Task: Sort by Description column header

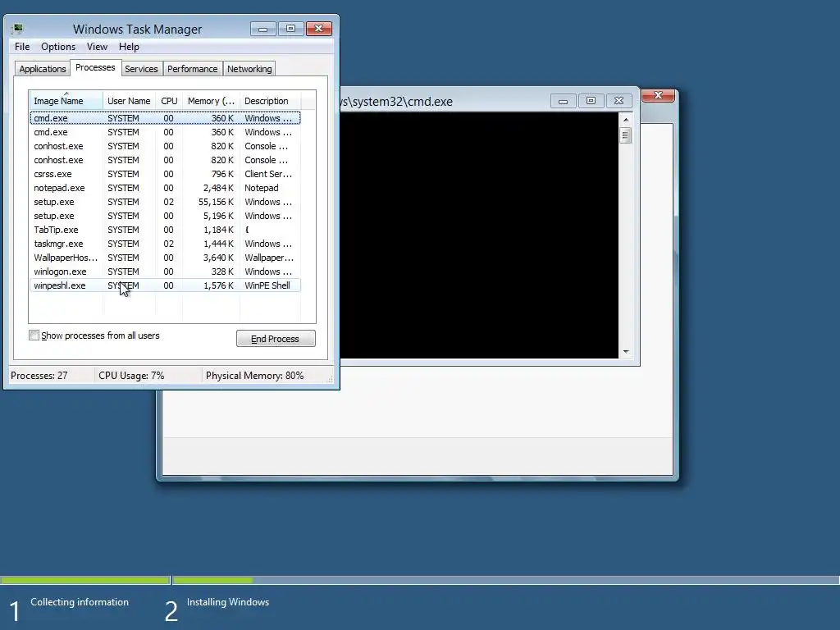Action: [270, 101]
